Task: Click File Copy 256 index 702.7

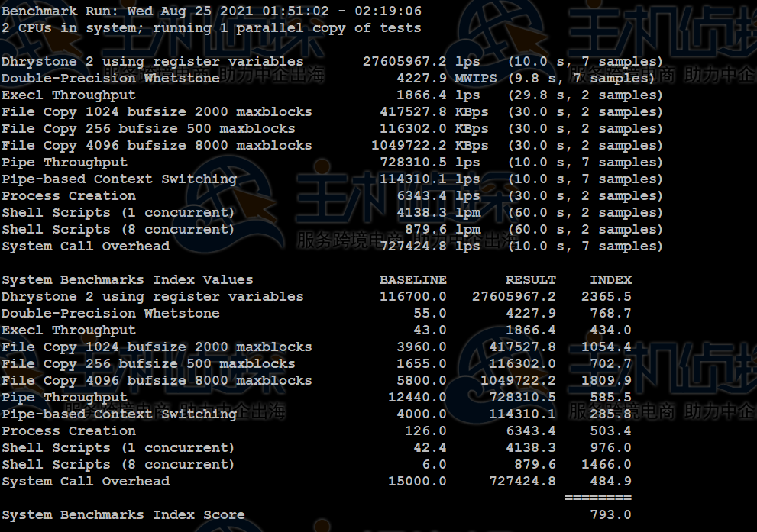Action: tap(610, 364)
